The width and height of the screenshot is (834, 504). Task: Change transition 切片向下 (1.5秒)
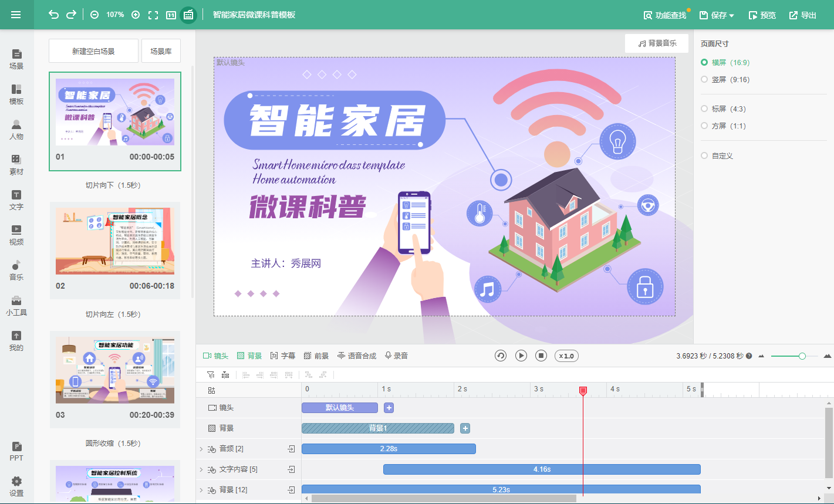(113, 185)
